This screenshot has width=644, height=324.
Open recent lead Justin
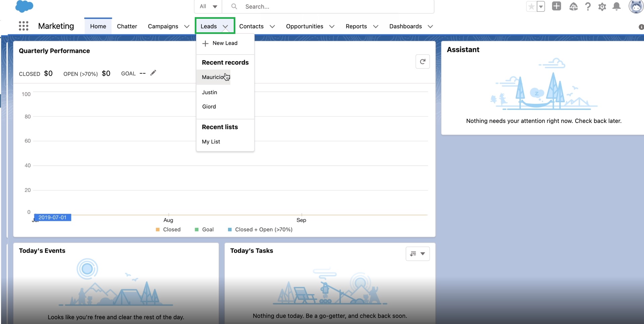pyautogui.click(x=210, y=92)
